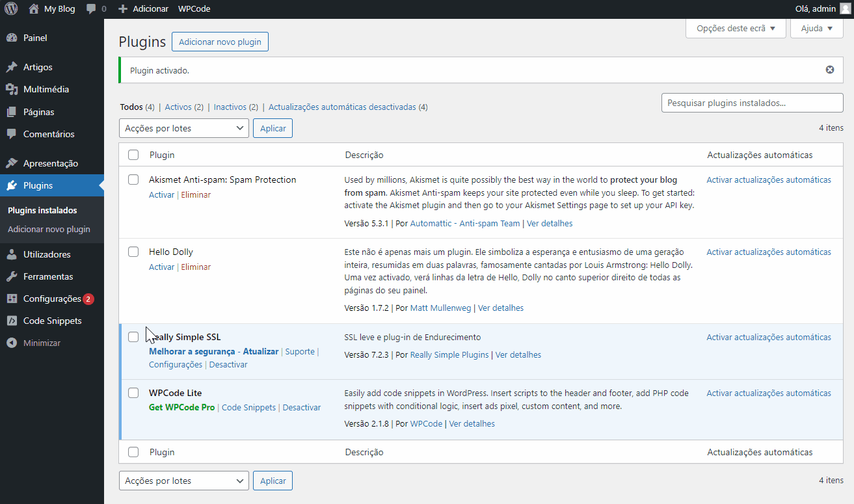Screen dimensions: 854x504
Task: Click the Plugins plug icon in the sidebar
Action: [x=12, y=185]
